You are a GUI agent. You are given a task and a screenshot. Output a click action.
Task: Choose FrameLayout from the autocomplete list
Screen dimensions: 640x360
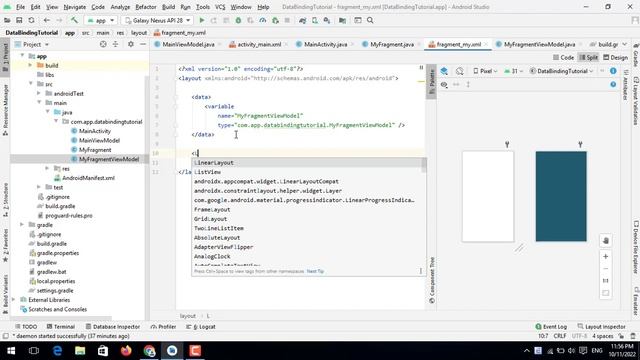(x=308, y=209)
